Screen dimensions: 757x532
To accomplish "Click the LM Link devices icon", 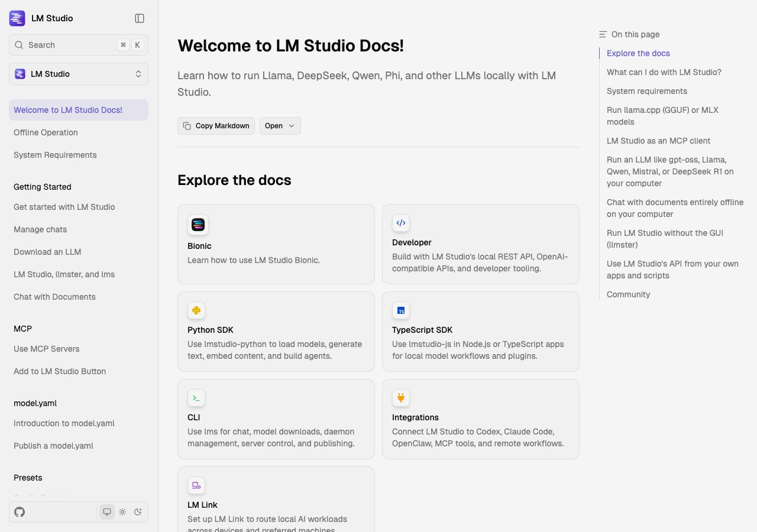I will [196, 485].
